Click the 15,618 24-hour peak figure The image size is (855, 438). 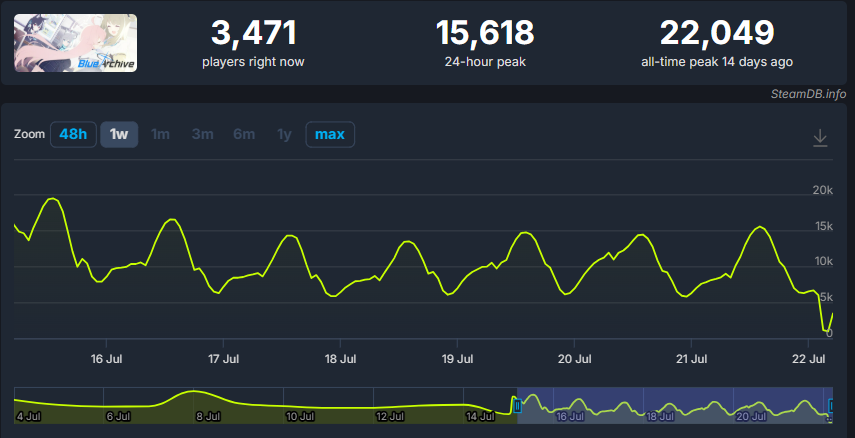tap(485, 33)
